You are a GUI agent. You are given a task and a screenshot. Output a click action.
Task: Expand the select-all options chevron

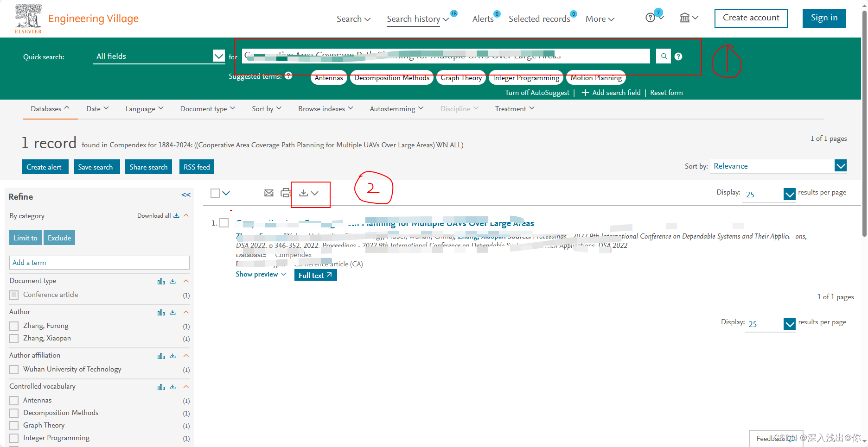click(226, 193)
